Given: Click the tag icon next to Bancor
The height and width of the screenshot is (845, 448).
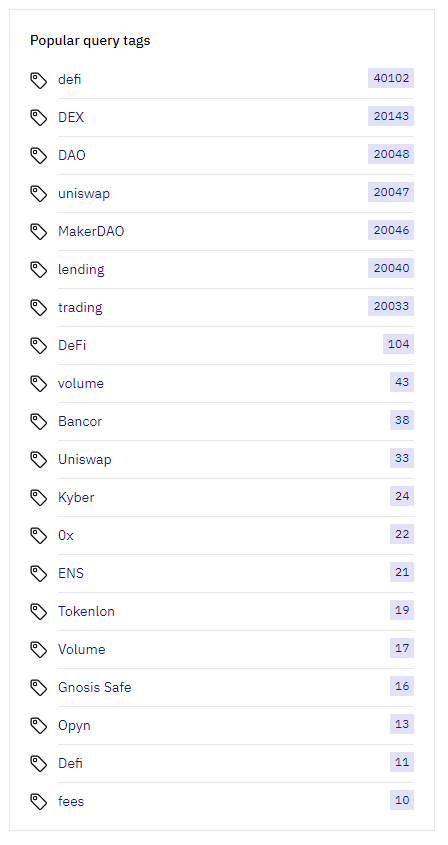Looking at the screenshot, I should point(38,421).
